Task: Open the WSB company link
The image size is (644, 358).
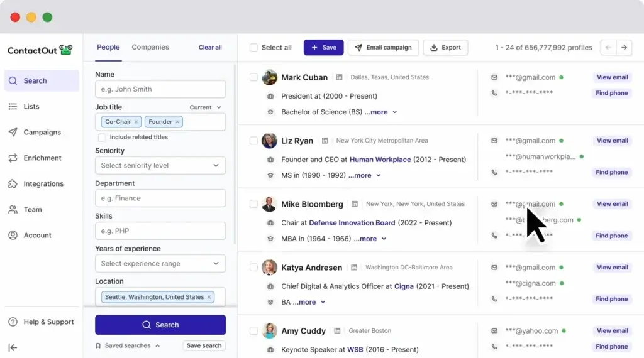Action: 355,350
